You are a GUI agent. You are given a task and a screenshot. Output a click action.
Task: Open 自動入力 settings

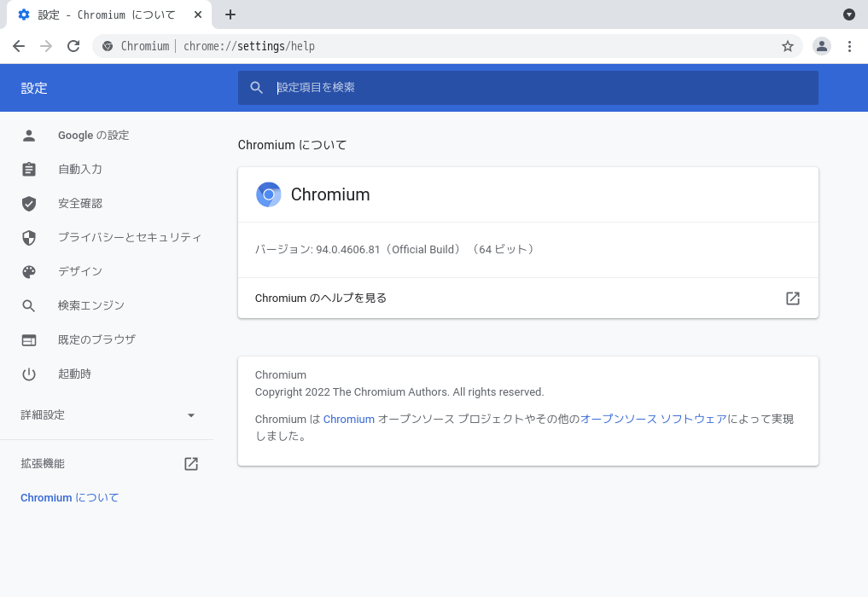80,170
